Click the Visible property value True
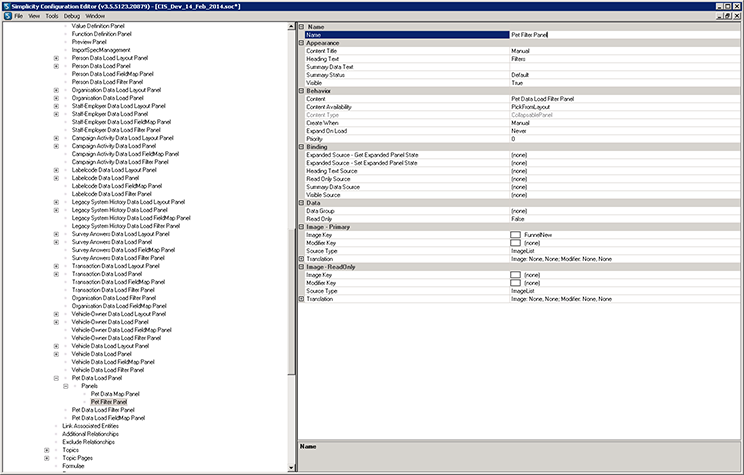The width and height of the screenshot is (744, 475). [x=517, y=83]
